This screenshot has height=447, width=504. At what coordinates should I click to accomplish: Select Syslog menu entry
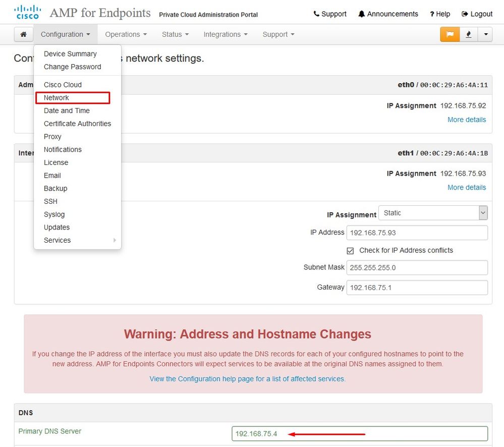(x=78, y=214)
